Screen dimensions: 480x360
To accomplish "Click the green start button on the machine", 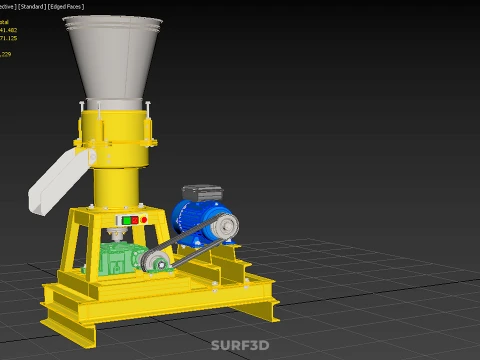I will pos(127,220).
